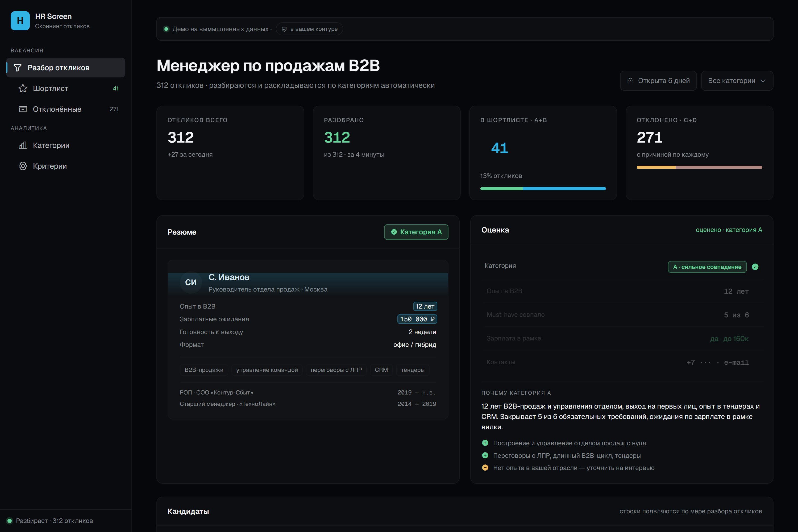This screenshot has width=798, height=532.
Task: Click the chevron arrow in Все категории
Action: coord(763,81)
